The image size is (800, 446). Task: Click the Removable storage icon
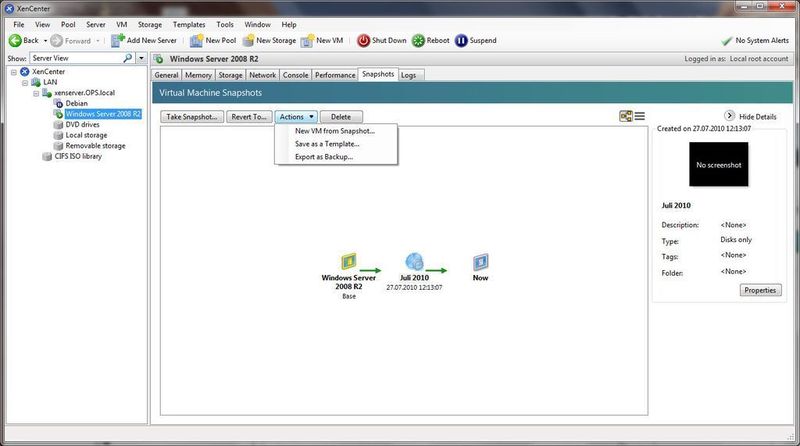coord(58,146)
